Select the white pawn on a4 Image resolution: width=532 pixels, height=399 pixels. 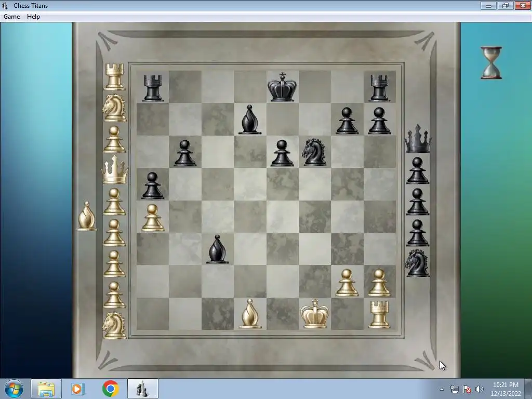pos(153,218)
